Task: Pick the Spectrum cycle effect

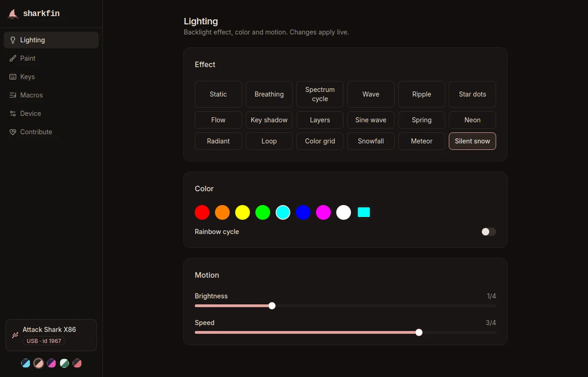Action: [x=320, y=94]
